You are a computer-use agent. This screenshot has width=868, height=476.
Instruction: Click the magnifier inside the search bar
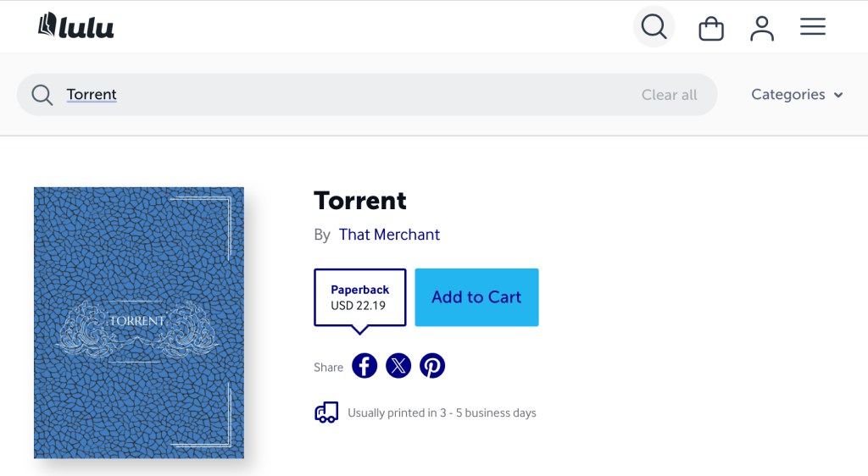[x=42, y=95]
